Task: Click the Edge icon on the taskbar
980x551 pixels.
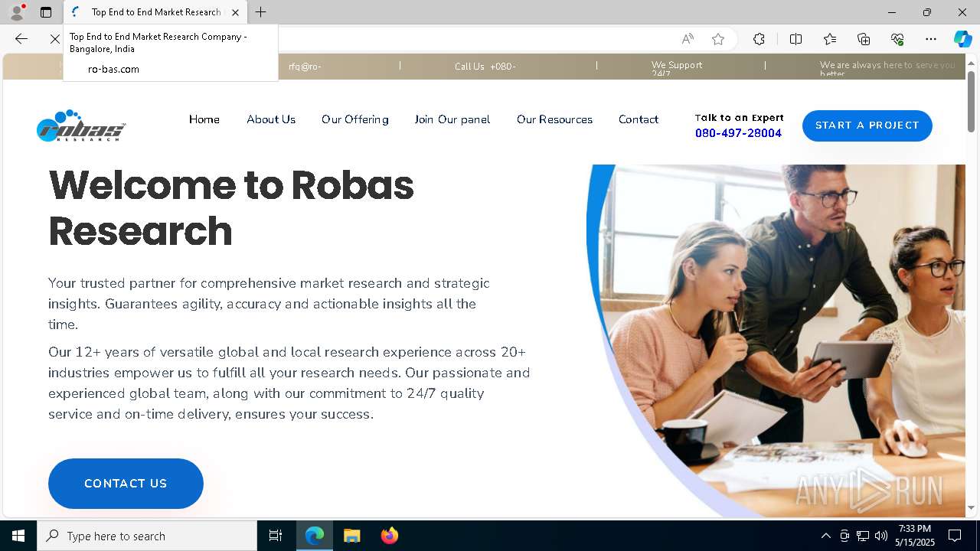Action: [x=315, y=536]
